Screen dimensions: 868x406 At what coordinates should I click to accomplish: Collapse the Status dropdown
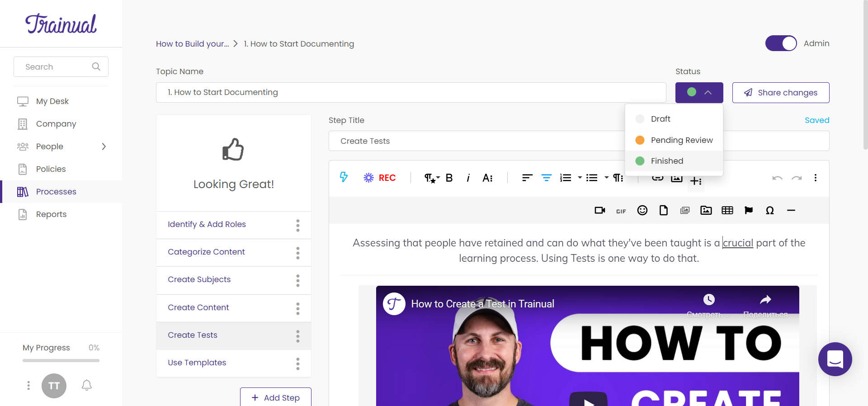pyautogui.click(x=699, y=92)
